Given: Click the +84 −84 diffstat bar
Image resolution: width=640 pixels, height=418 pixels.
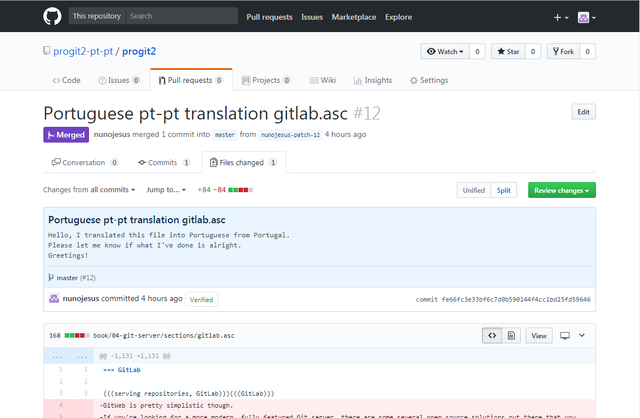Looking at the screenshot, I should tap(225, 190).
